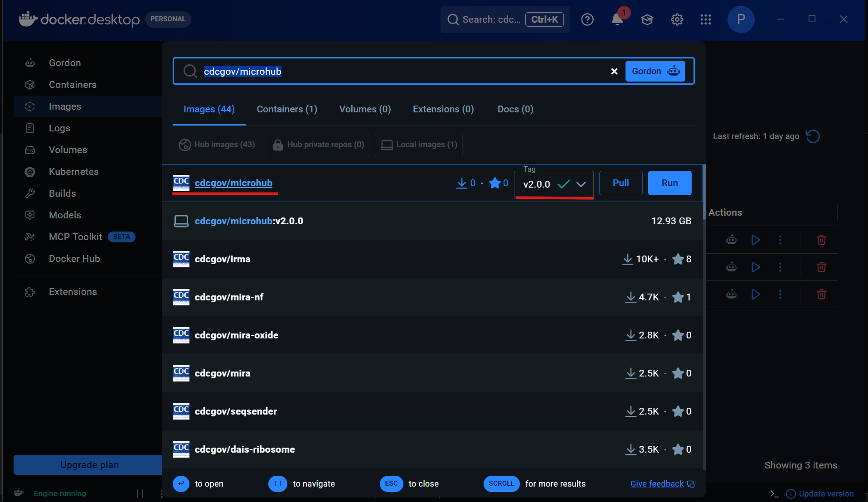
Task: Click the refresh icon near Last refresh
Action: 813,136
